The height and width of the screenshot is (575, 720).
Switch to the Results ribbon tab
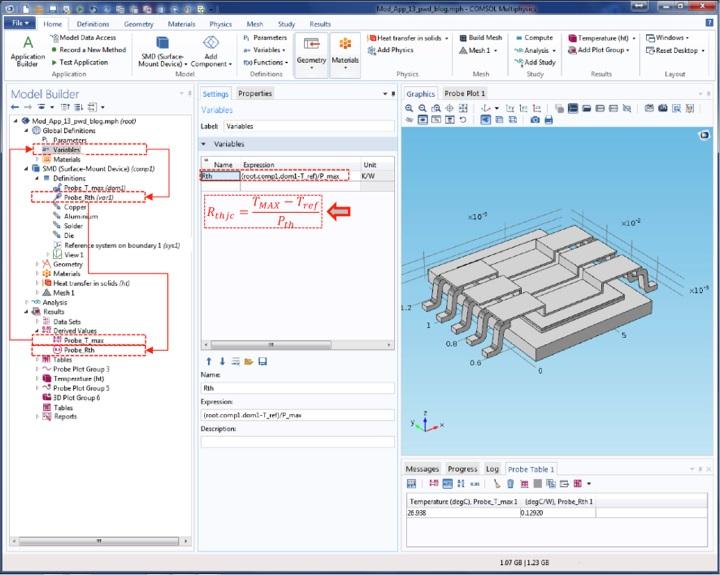pyautogui.click(x=320, y=24)
